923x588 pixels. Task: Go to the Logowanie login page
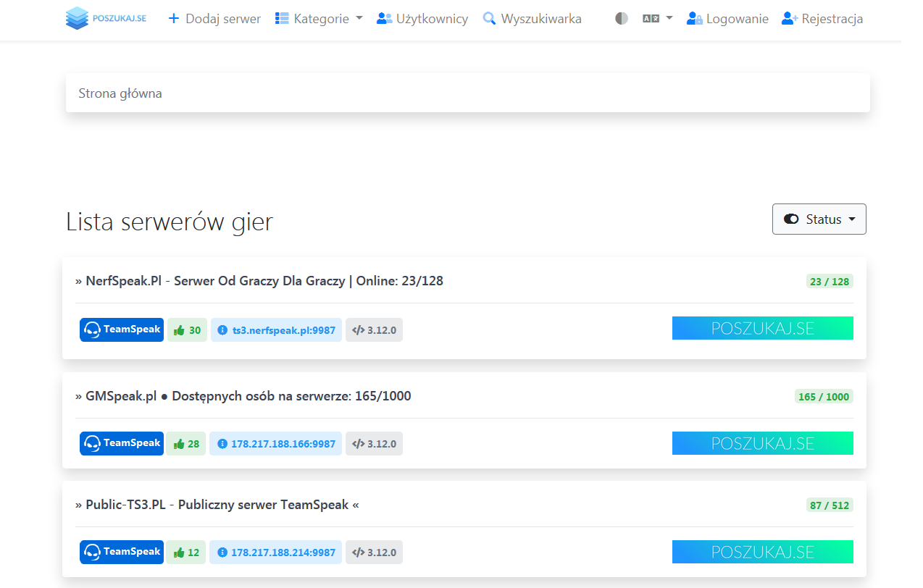click(727, 19)
